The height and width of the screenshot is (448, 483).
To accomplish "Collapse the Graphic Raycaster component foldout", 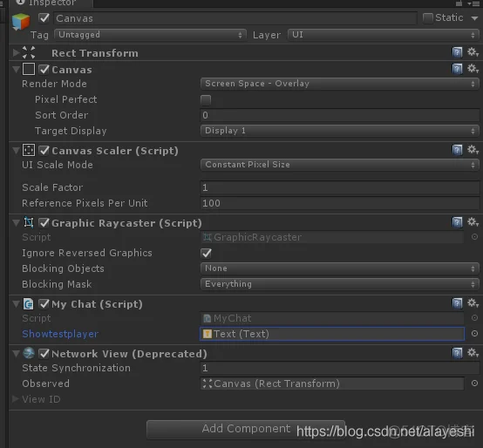I will coord(16,222).
